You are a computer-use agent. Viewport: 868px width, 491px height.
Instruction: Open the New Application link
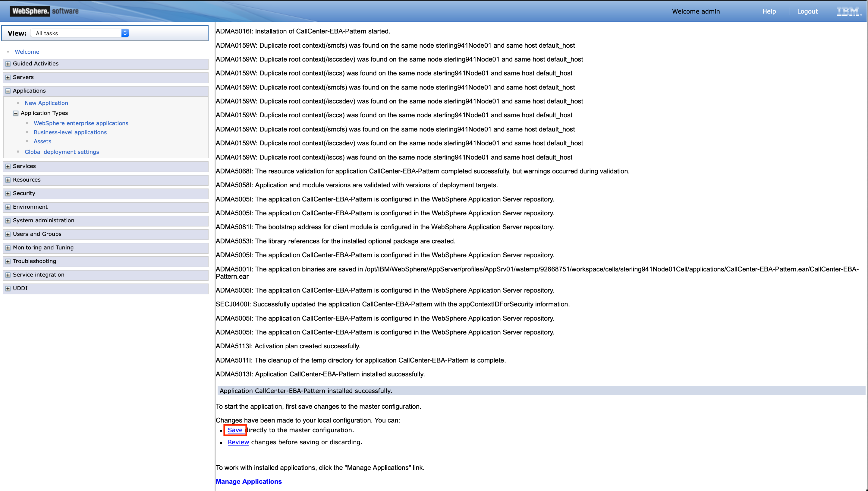46,103
